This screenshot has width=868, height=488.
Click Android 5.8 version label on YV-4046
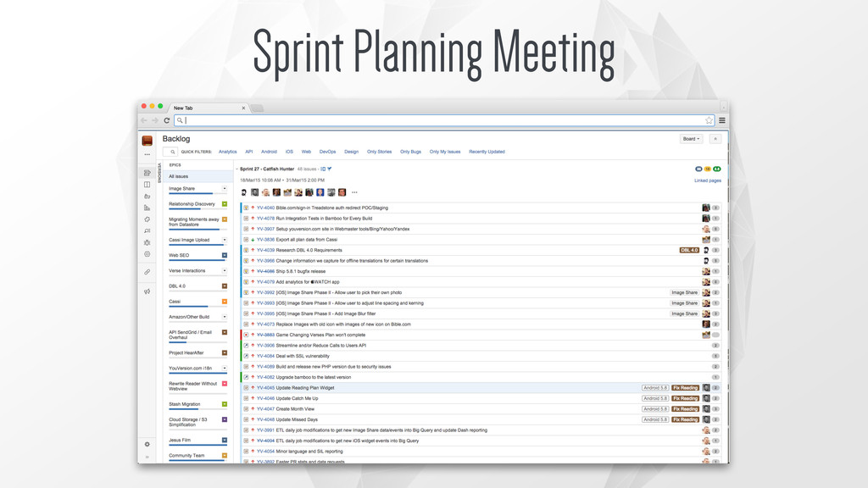[x=655, y=398]
